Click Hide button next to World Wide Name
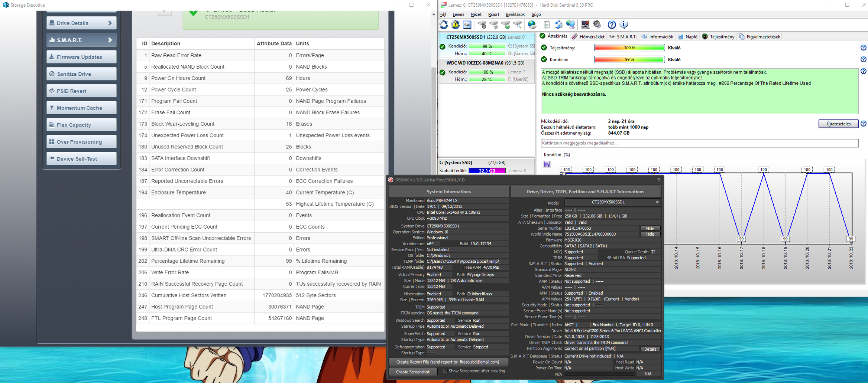Screen dimensions: 868x383 pyautogui.click(x=650, y=234)
